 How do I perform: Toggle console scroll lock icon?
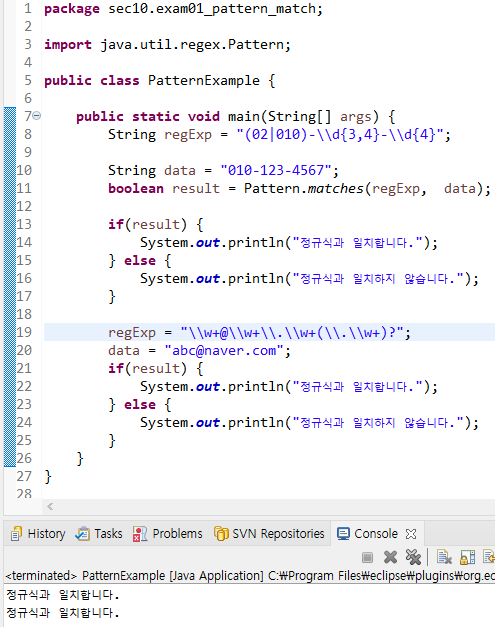467,557
